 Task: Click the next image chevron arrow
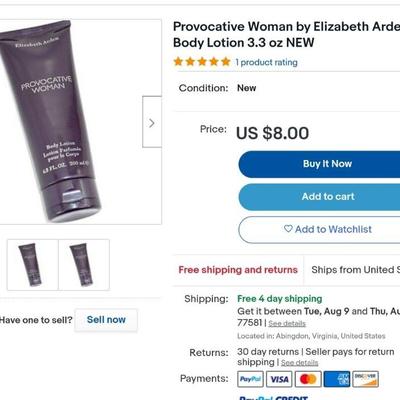tap(152, 122)
